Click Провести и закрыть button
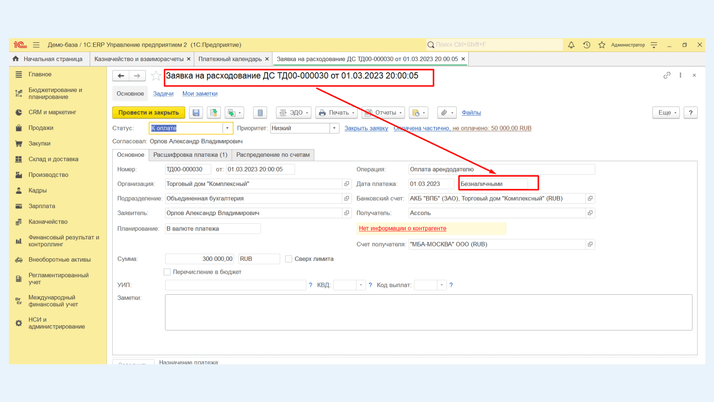The width and height of the screenshot is (714, 402). pos(149,113)
